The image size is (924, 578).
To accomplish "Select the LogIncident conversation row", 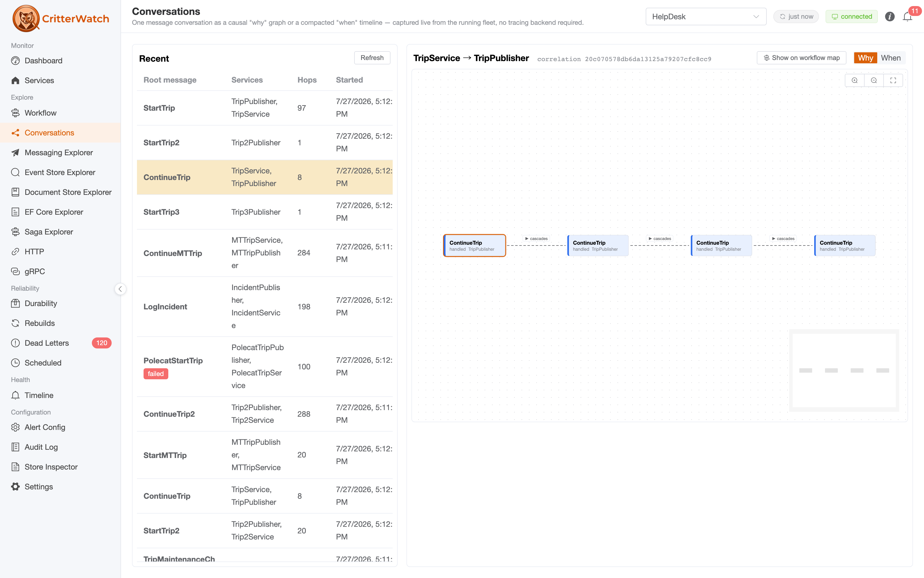I will [x=265, y=307].
